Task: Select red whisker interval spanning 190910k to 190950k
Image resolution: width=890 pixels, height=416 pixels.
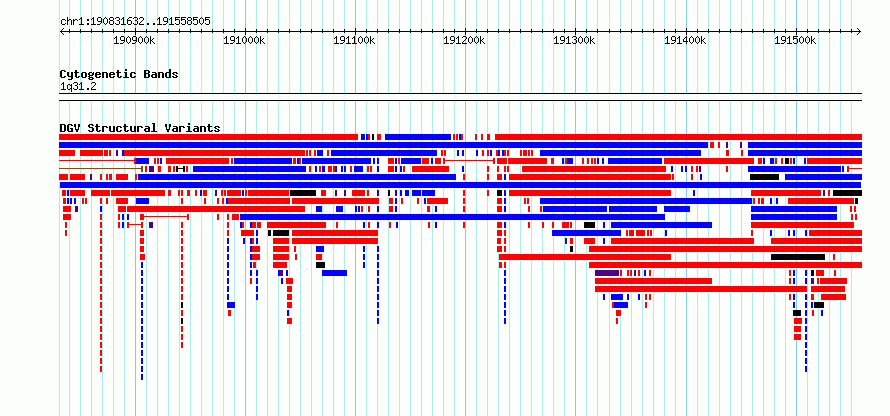Action: [x=165, y=217]
